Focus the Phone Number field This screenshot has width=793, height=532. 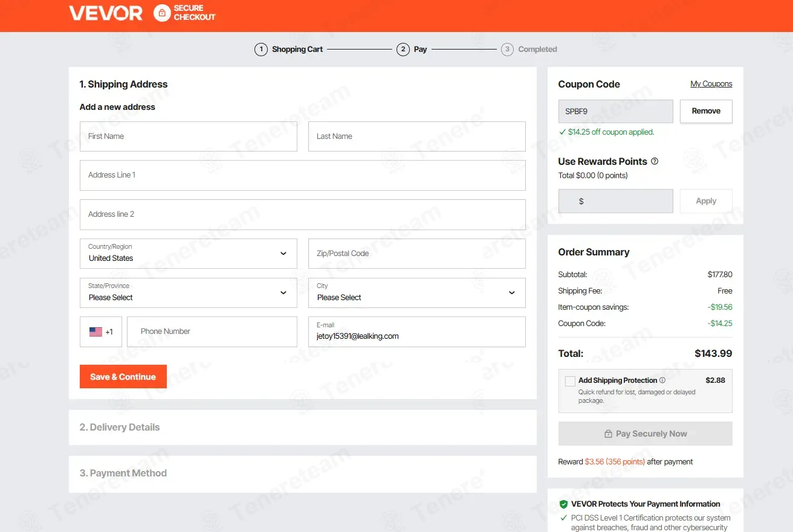212,332
